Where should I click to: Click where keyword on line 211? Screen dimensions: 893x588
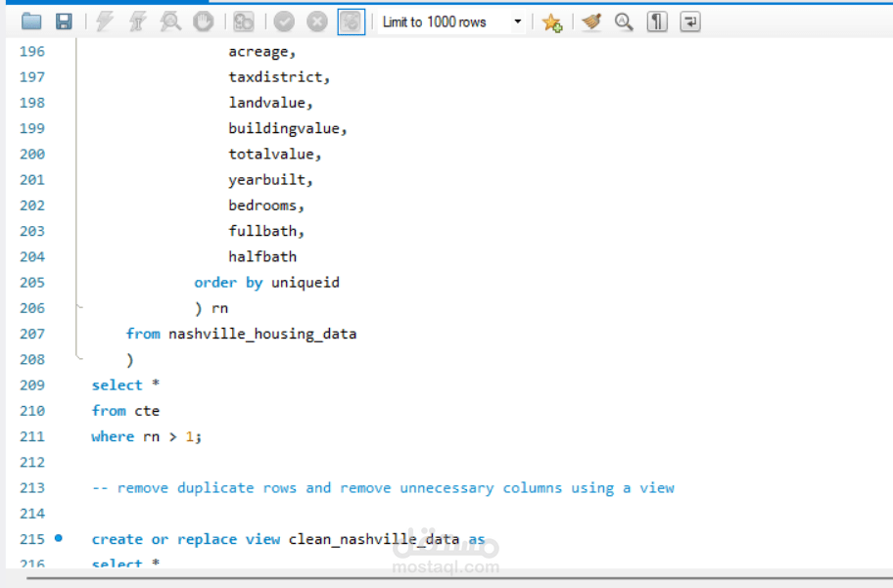tap(113, 436)
